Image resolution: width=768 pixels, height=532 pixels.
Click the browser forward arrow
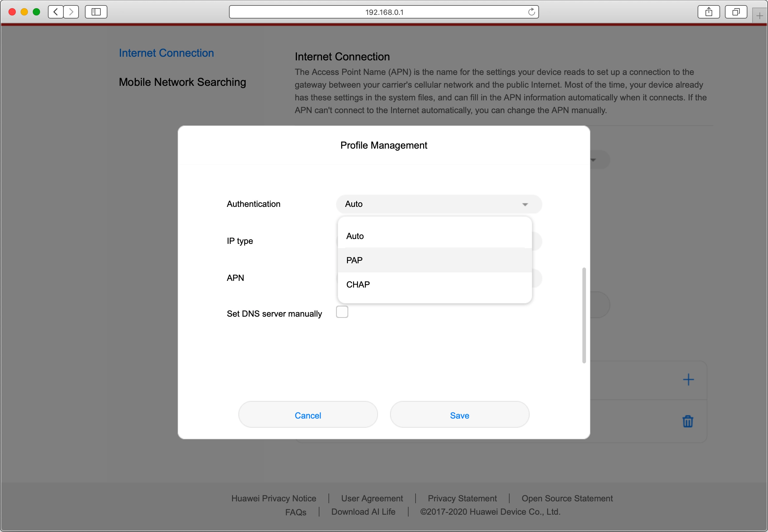point(71,12)
